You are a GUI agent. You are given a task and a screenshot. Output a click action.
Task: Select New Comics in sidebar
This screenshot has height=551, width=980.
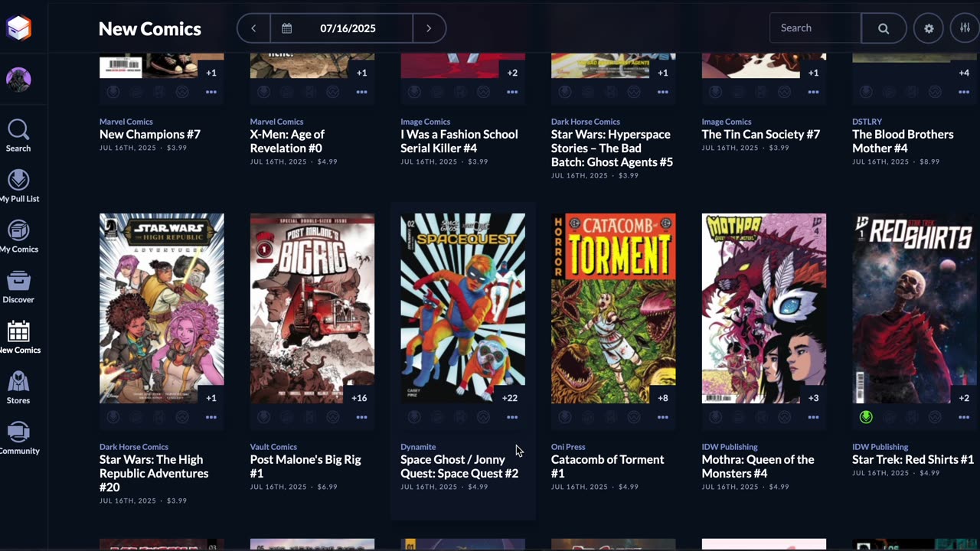coord(19,338)
